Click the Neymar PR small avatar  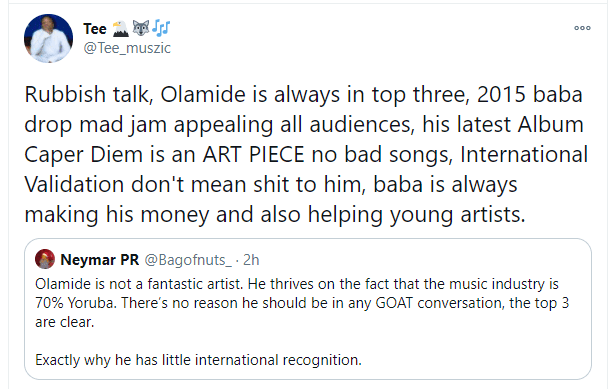[45, 259]
